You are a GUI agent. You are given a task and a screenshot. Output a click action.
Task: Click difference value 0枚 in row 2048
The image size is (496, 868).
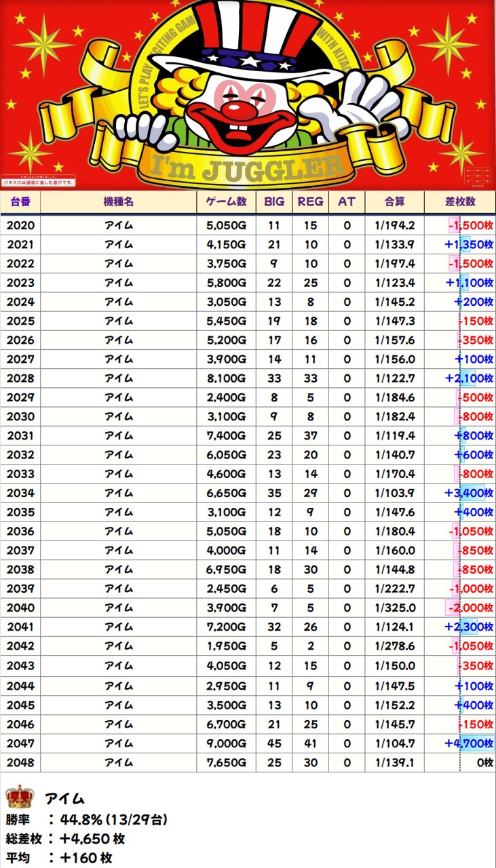[x=485, y=763]
